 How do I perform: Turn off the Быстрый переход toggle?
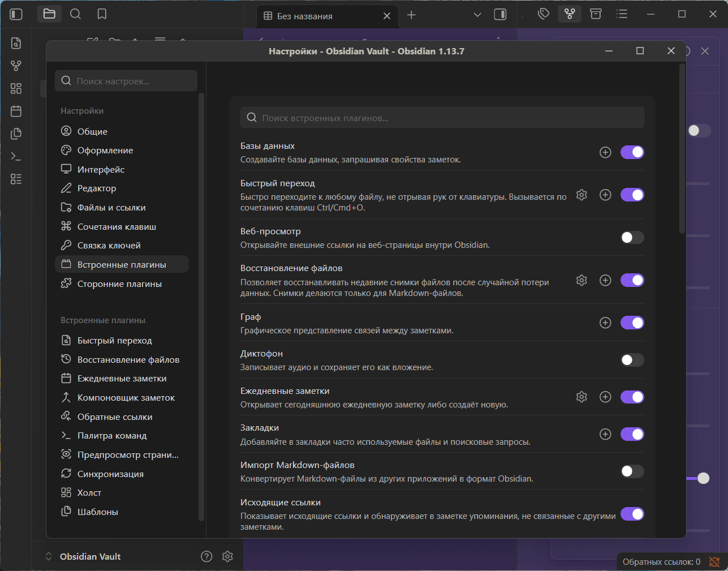point(632,195)
